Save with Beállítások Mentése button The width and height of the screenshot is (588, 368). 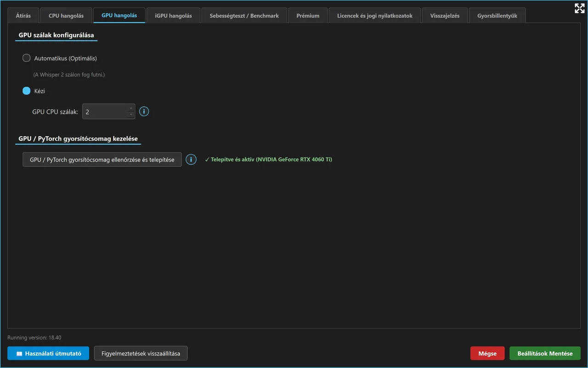click(545, 353)
